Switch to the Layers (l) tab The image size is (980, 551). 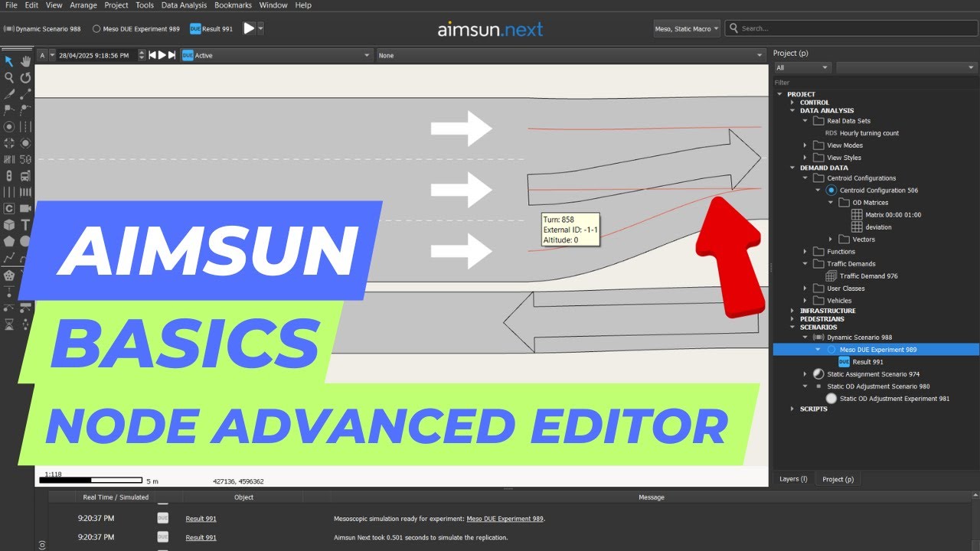coord(793,479)
